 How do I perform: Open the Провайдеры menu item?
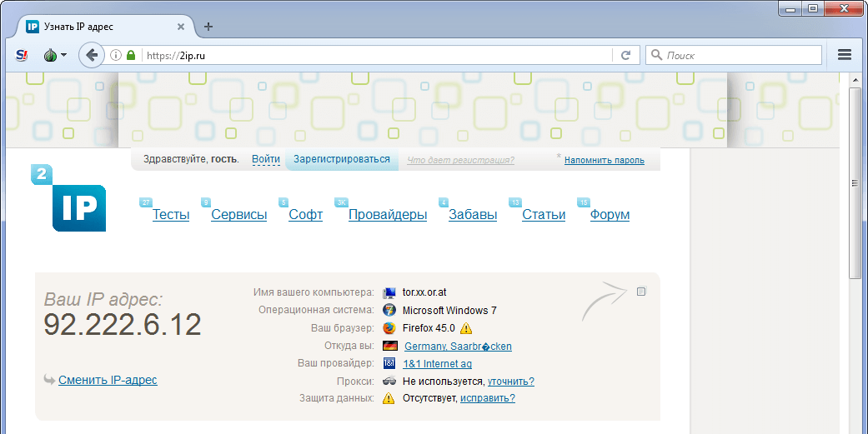[388, 215]
